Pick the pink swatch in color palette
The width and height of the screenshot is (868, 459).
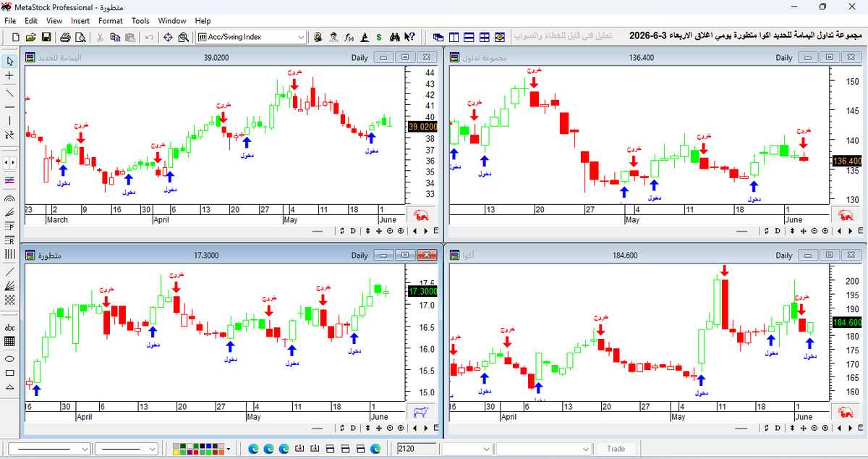pyautogui.click(x=221, y=447)
